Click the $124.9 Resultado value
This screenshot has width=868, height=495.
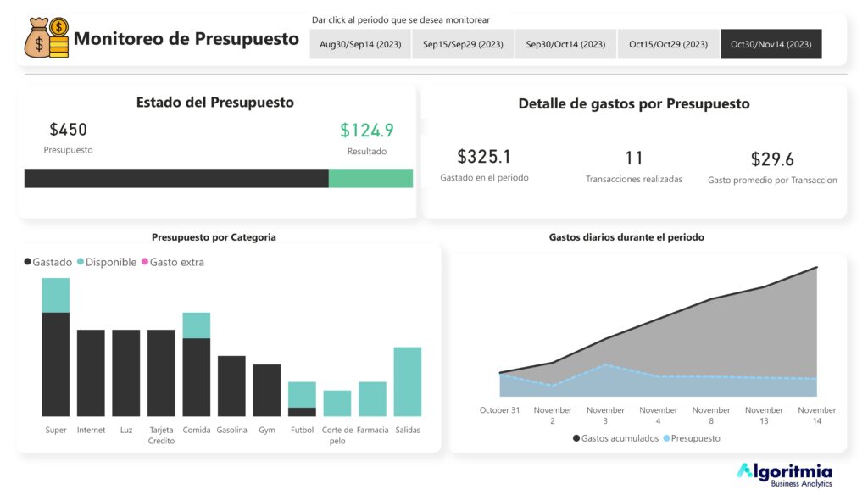[x=367, y=131]
